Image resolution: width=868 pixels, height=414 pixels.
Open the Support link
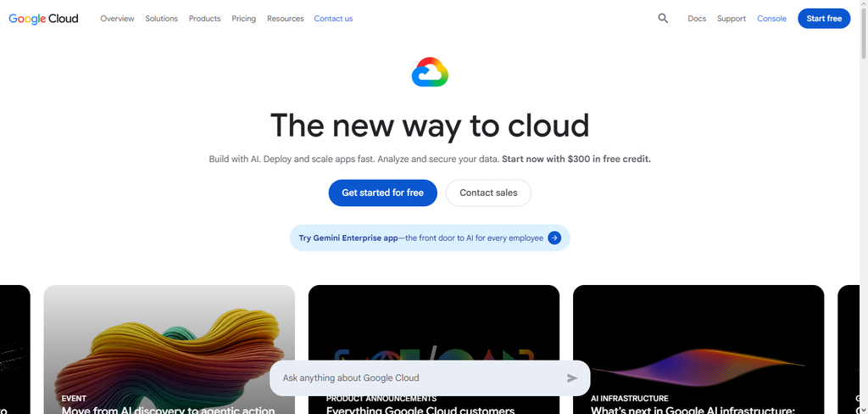[732, 19]
